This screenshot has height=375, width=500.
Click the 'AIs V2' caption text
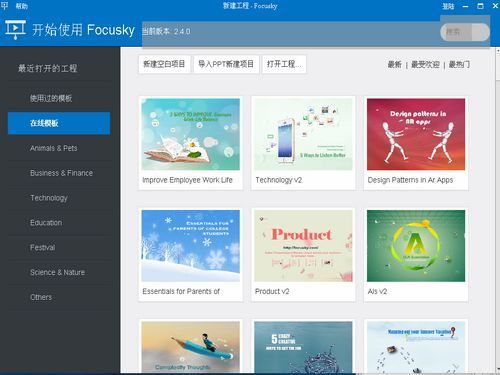click(x=377, y=291)
